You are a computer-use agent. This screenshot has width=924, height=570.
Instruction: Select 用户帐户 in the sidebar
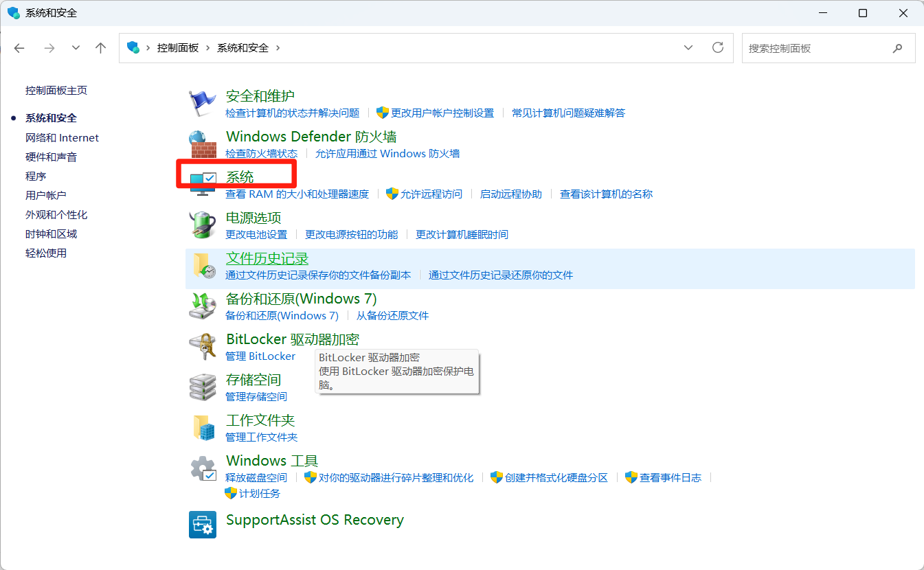click(46, 196)
